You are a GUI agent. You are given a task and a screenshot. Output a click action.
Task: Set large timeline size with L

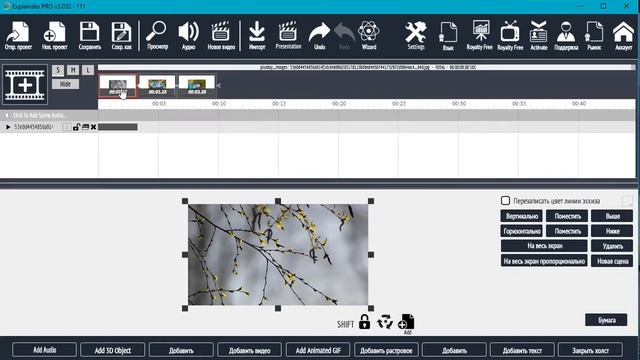click(x=88, y=70)
